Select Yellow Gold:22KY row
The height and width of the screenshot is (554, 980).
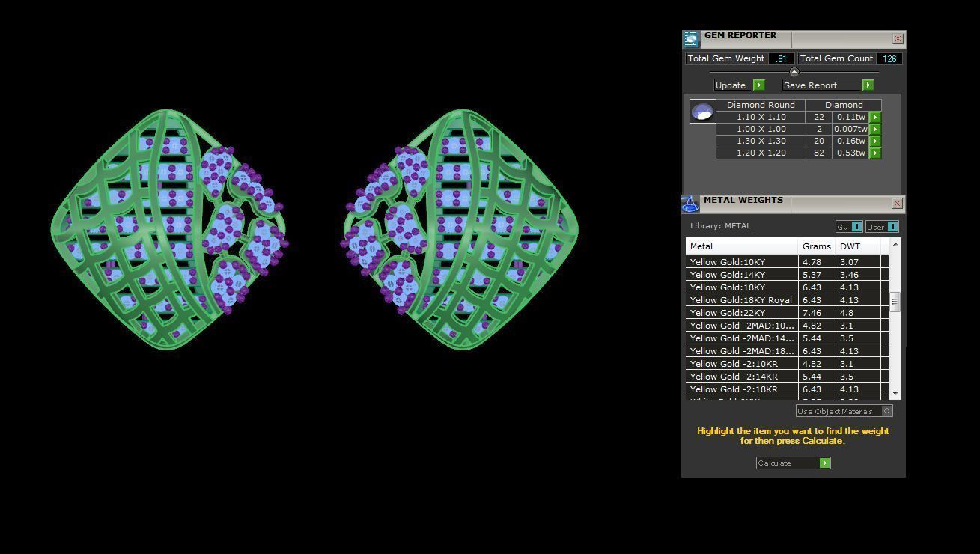pos(787,313)
